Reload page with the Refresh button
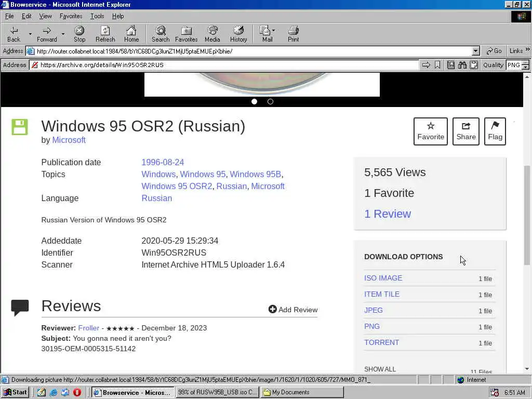The image size is (532, 399). click(x=105, y=34)
